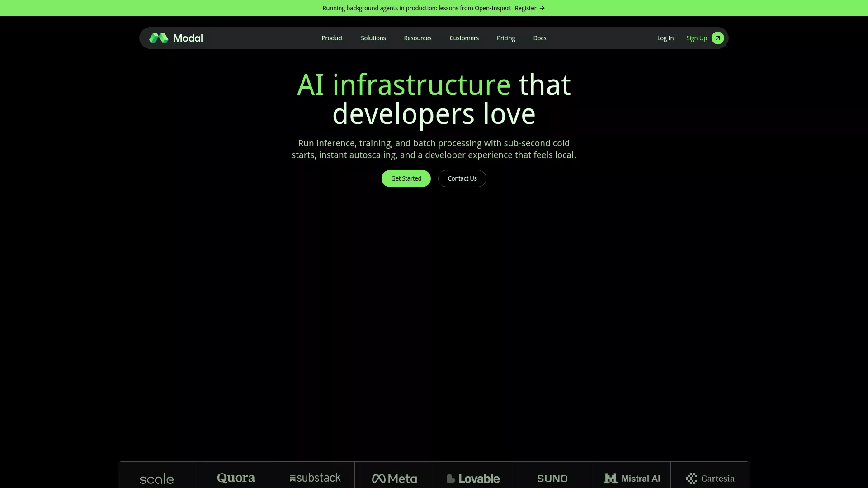Viewport: 868px width, 488px height.
Task: Open the Docs nav item
Action: click(x=540, y=38)
